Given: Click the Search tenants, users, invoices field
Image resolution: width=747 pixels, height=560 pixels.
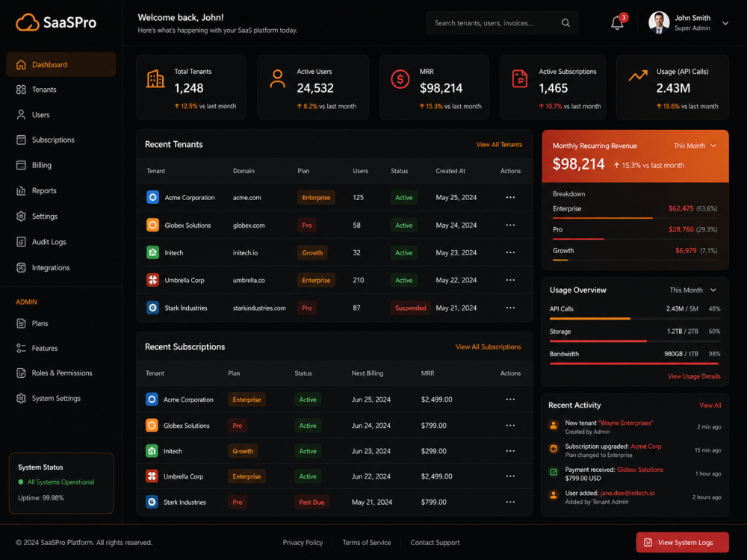Looking at the screenshot, I should pyautogui.click(x=502, y=23).
